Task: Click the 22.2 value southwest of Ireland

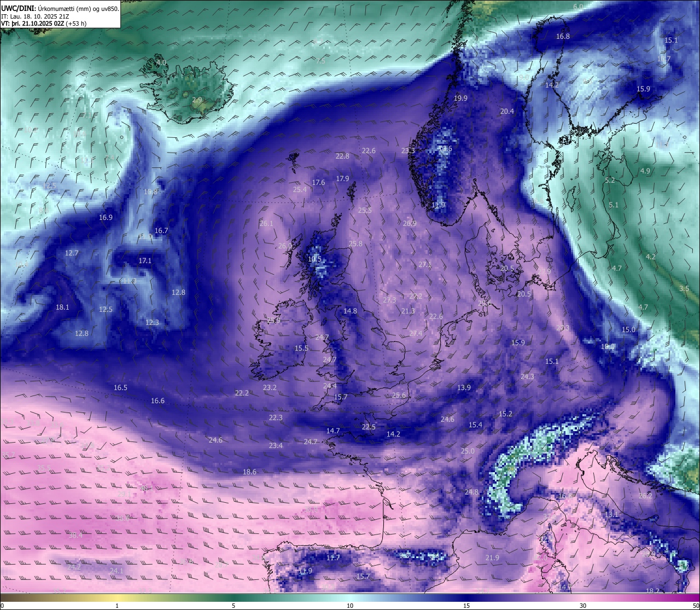Action: click(242, 393)
